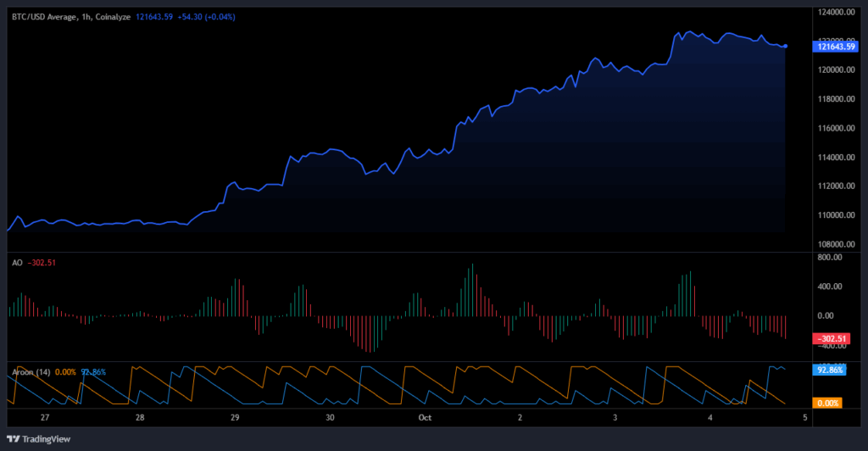Click the 27 date on the time axis
The image size is (868, 451).
(x=45, y=418)
